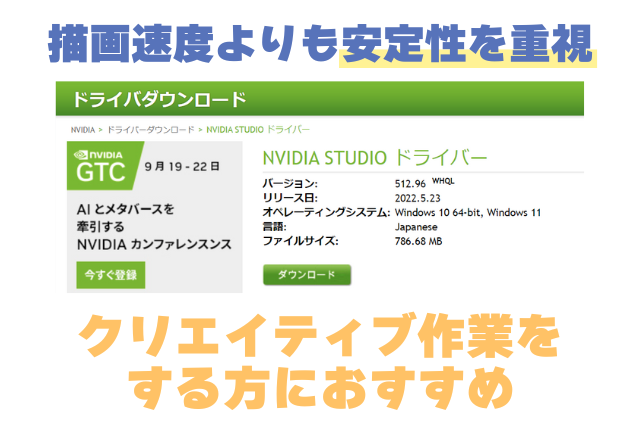Click the リリース日 label

point(290,198)
